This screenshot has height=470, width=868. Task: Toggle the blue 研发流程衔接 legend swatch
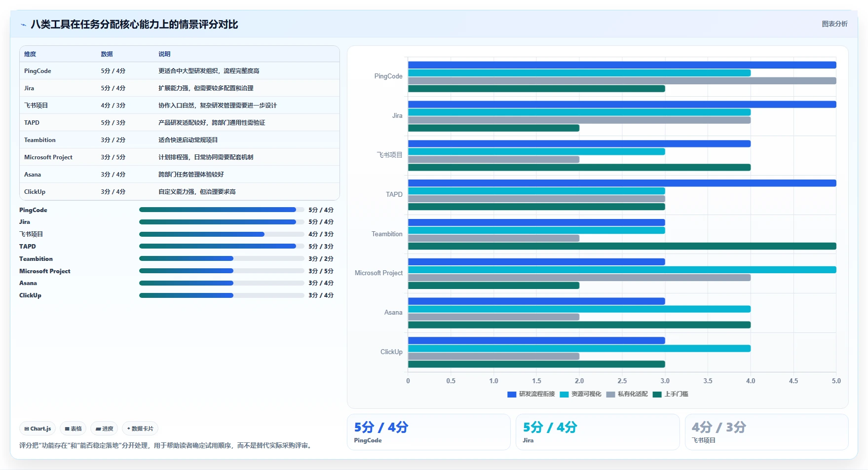[512, 394]
